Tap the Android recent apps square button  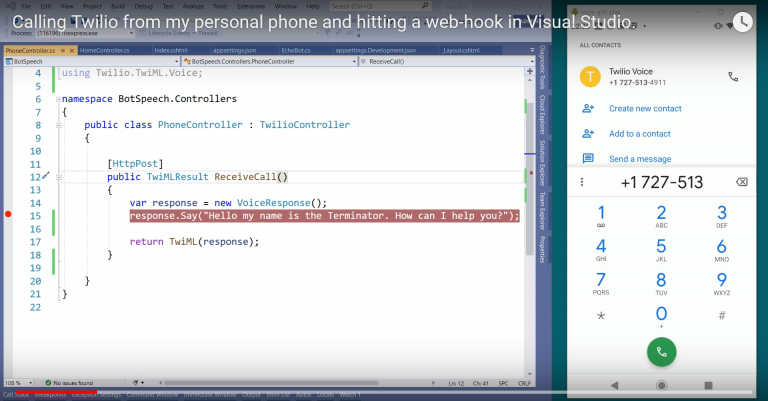[708, 385]
